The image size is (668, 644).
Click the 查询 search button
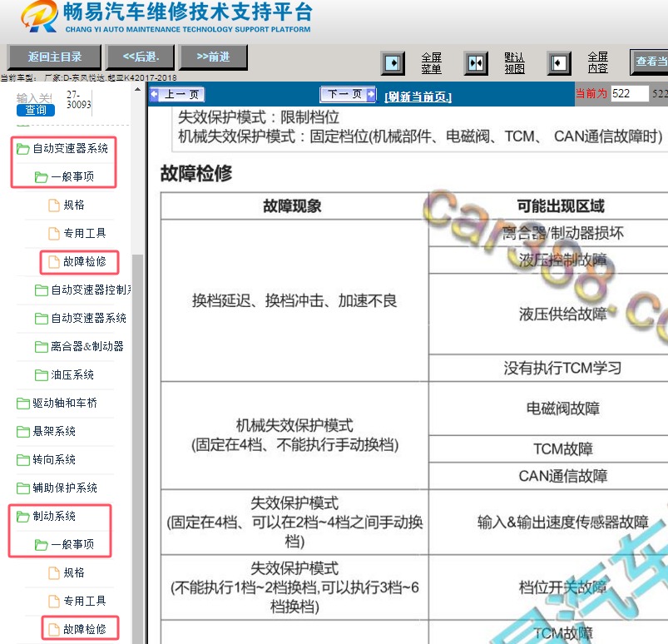[36, 110]
